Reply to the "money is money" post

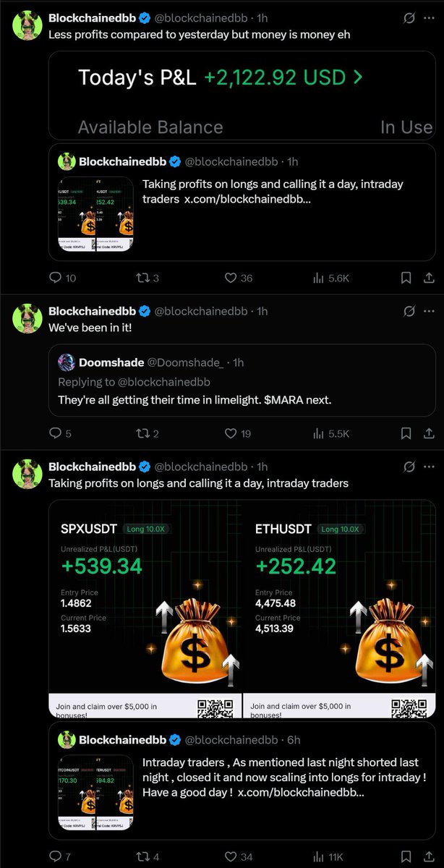(x=56, y=278)
